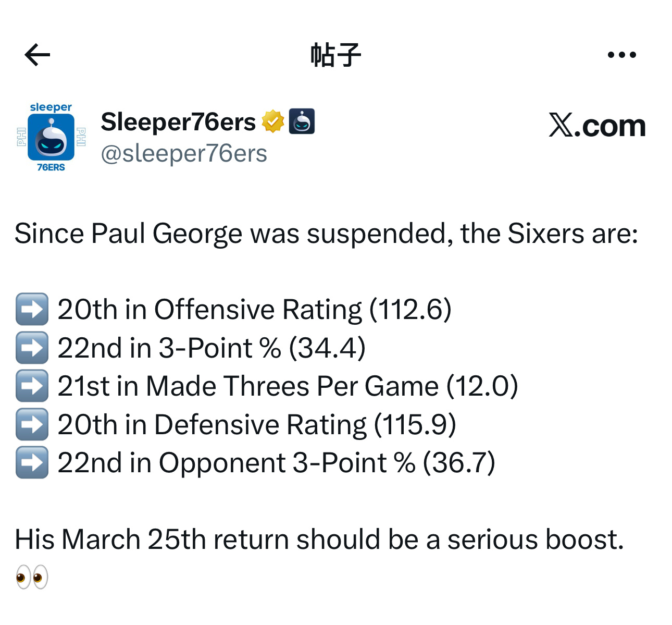
Task: Click the Sleeper affiliate badge beside the name
Action: coord(302,121)
